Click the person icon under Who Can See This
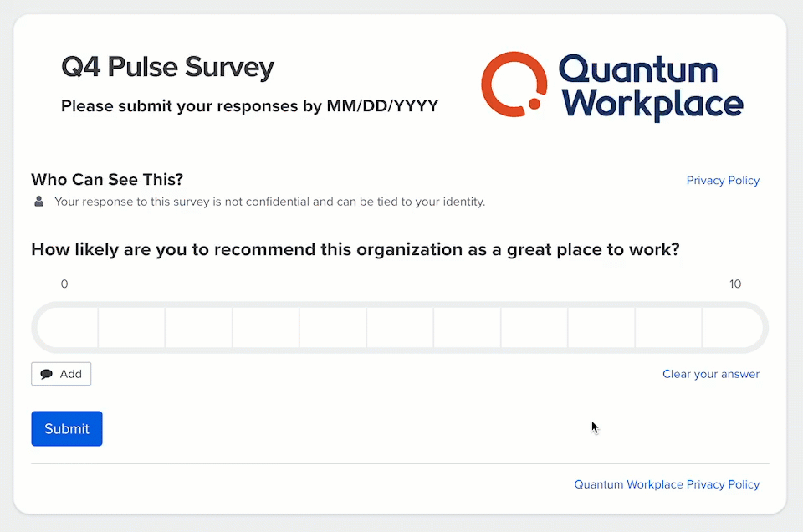 (39, 202)
